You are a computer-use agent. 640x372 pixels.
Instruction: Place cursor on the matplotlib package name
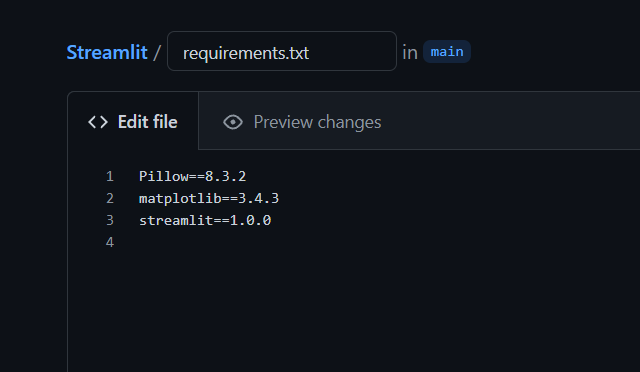(180, 198)
